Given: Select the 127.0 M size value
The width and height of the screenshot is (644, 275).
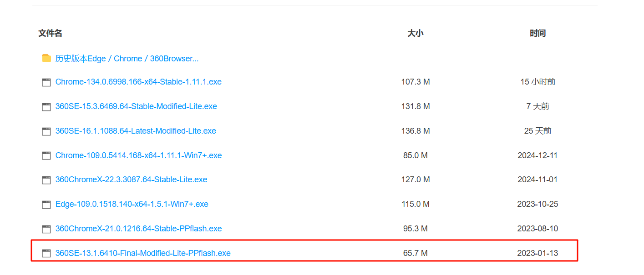Looking at the screenshot, I should click(x=416, y=180).
